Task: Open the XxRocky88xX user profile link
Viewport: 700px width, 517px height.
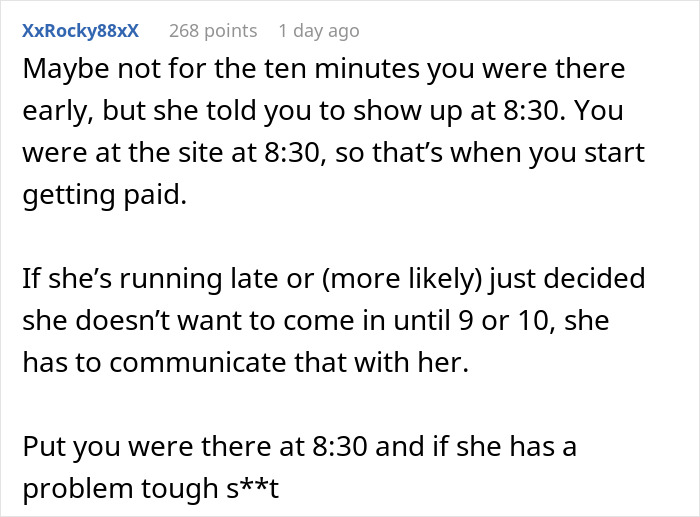Action: pos(81,31)
